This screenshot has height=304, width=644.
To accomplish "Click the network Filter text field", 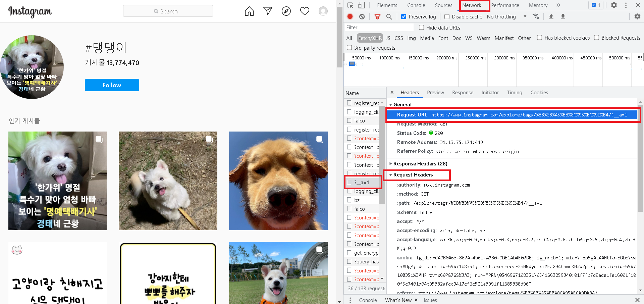I will (x=379, y=27).
